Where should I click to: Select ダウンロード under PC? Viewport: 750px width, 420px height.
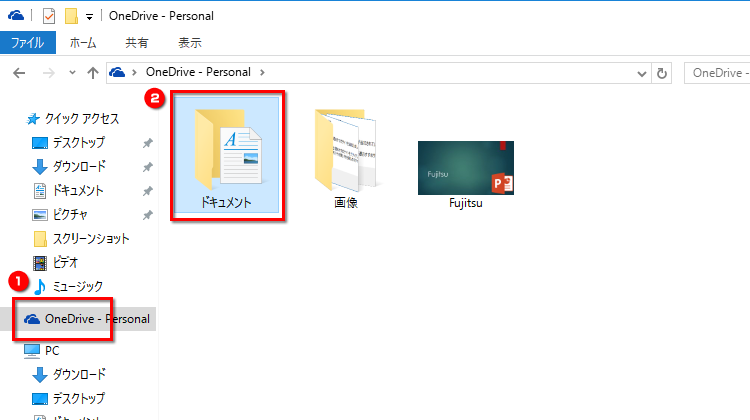pyautogui.click(x=79, y=374)
